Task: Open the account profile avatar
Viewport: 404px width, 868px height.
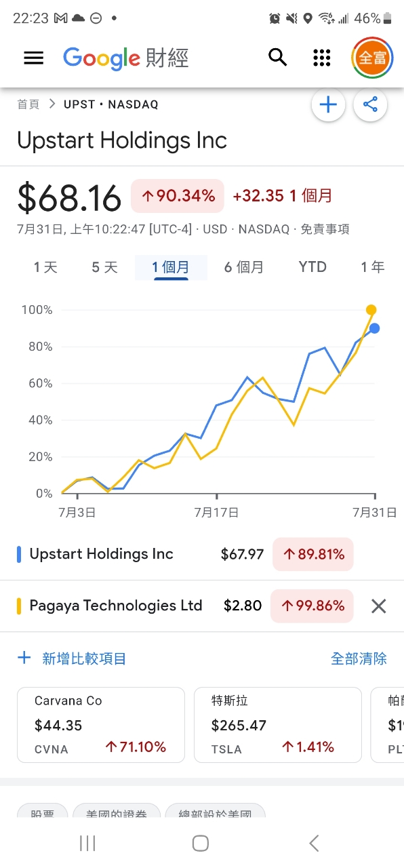Action: [371, 58]
